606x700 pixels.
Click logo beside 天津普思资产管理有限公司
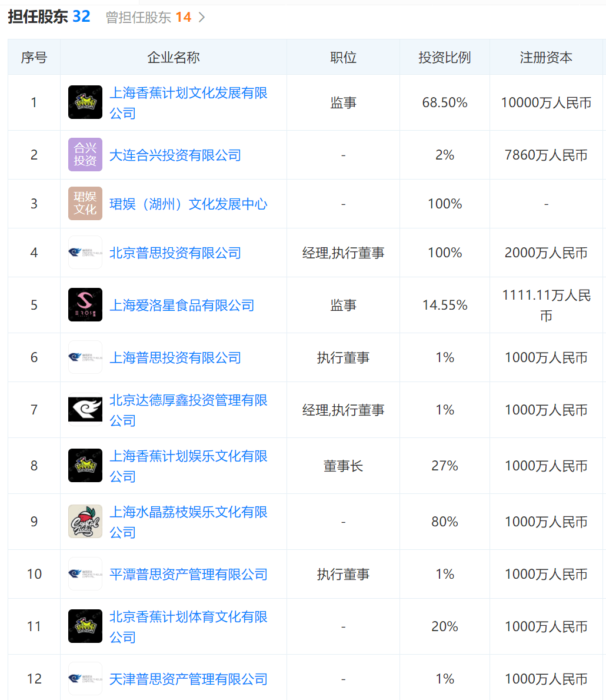point(85,679)
